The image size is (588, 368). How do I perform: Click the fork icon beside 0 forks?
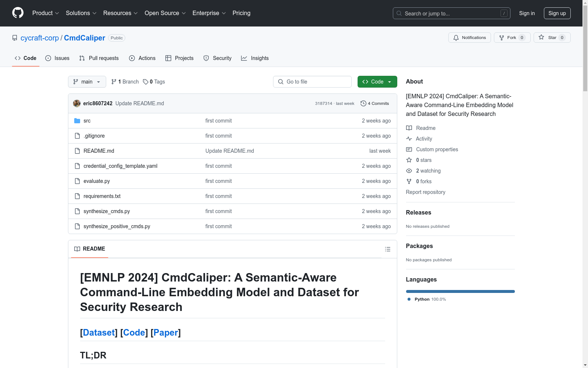[409, 181]
